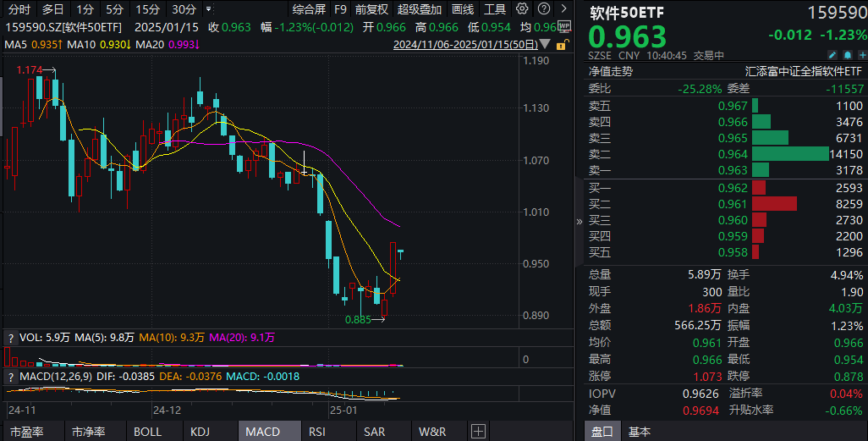Viewport: 868px width, 441px height.
Task: Click 总额 value 566.25万
Action: (697, 326)
